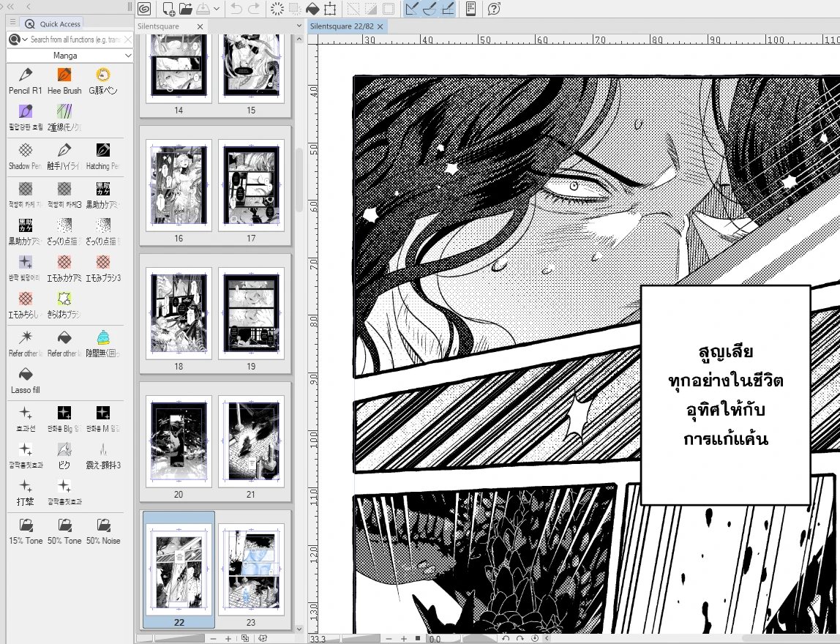The image size is (840, 644).
Task: Click the Show border of selected area icon
Action: 389,9
